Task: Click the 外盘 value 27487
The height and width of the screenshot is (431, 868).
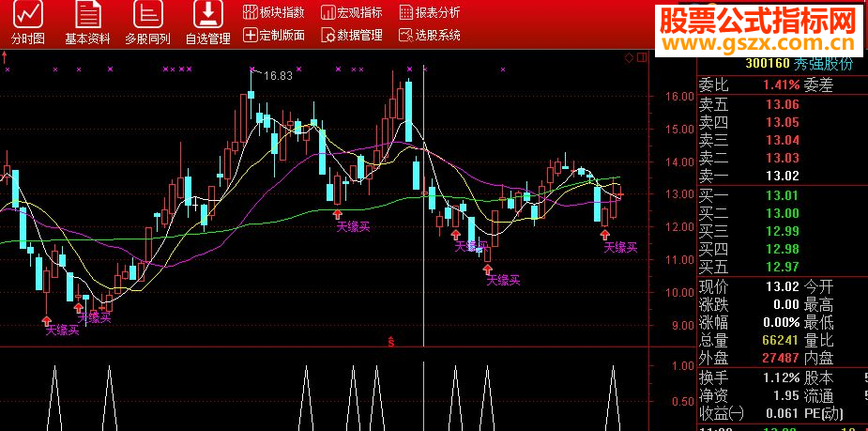Action: [x=781, y=358]
